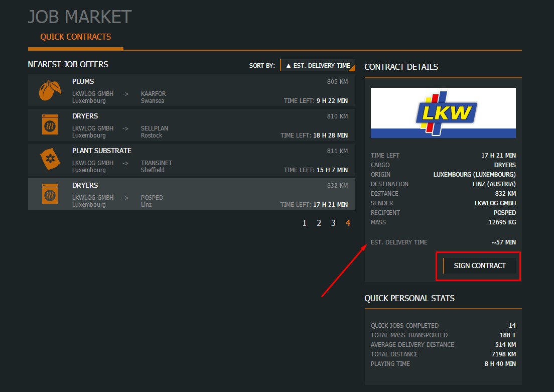This screenshot has width=554, height=392.
Task: Select the Plums cargo icon
Action: click(x=50, y=90)
